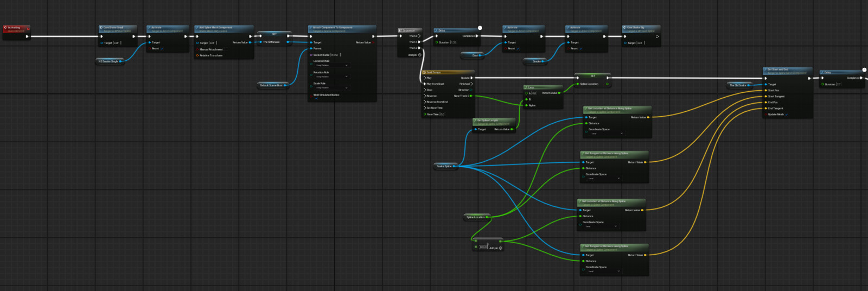
Task: Select the Spline Location getter variable node
Action: point(477,217)
